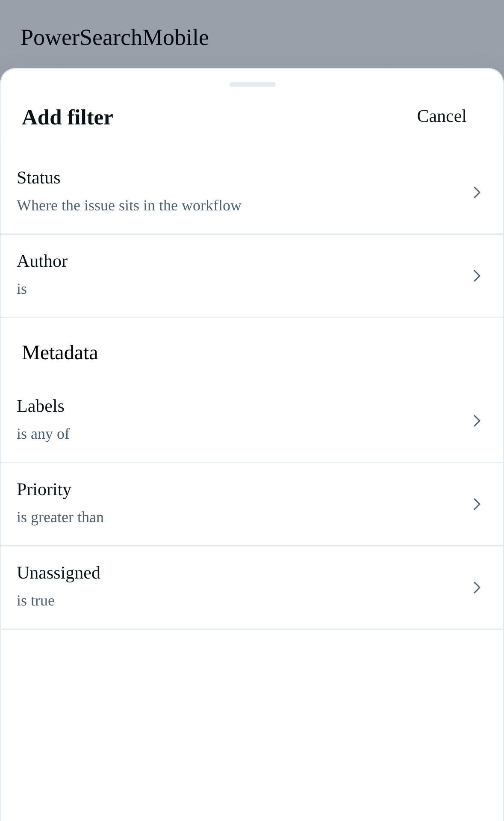
Task: Open the Status filter option
Action: (252, 192)
